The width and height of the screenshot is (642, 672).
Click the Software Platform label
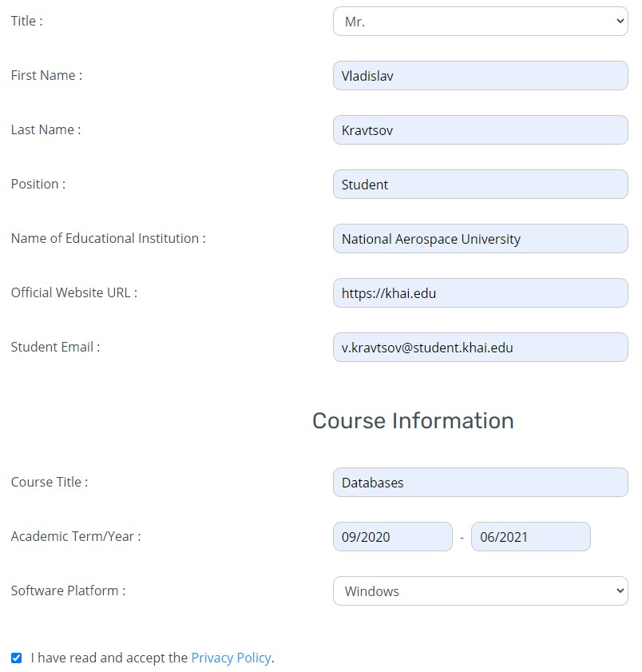tap(68, 590)
